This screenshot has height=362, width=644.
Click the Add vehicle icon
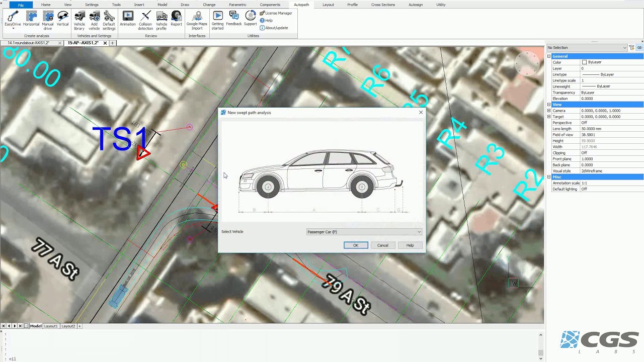click(x=94, y=20)
